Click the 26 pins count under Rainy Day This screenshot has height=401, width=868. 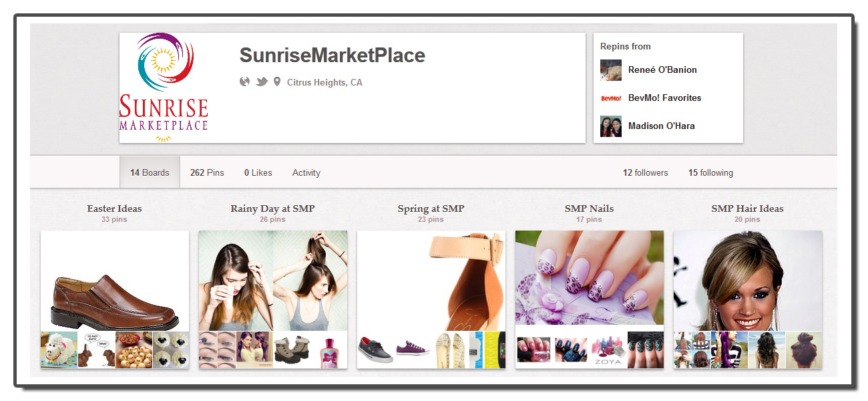pos(272,219)
